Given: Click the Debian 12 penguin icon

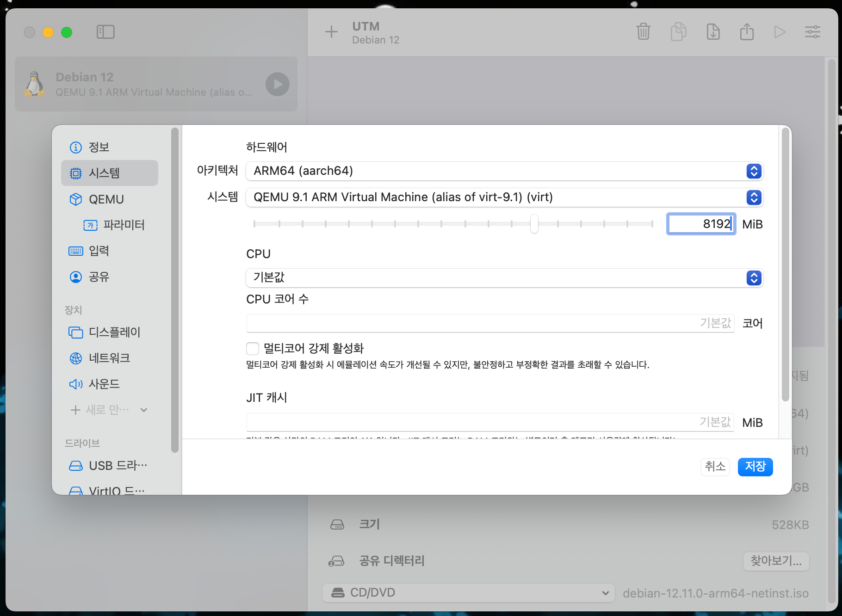Looking at the screenshot, I should pos(35,84).
